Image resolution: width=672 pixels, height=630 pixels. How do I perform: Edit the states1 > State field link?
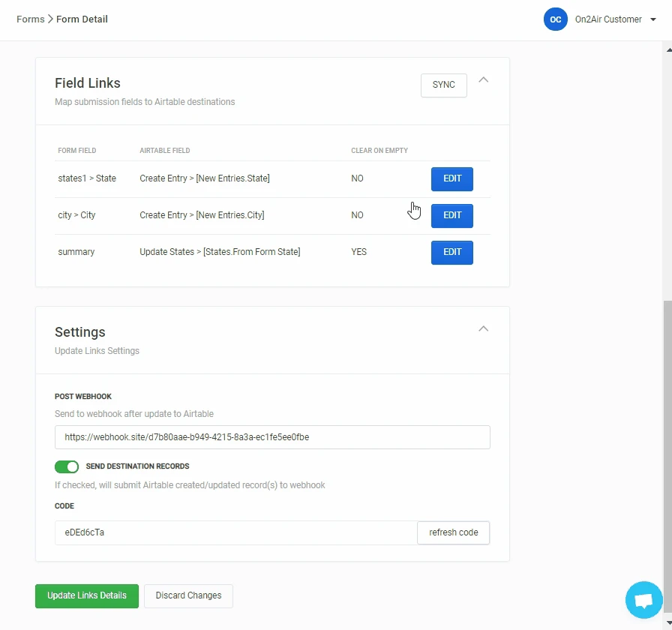[451, 179]
